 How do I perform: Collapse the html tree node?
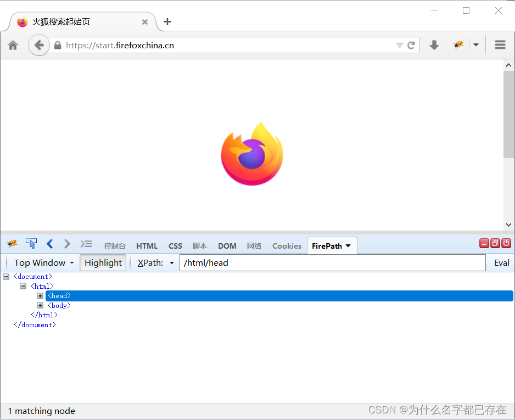[x=23, y=286]
